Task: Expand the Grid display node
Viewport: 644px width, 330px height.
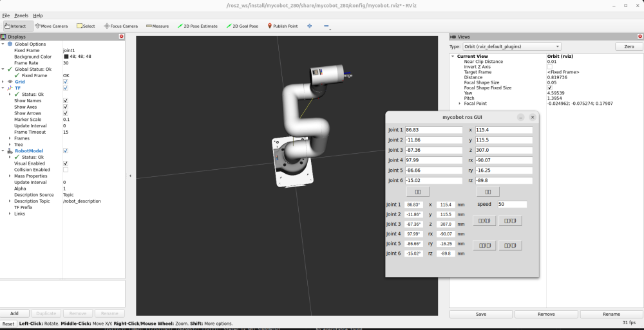Action: coord(3,82)
